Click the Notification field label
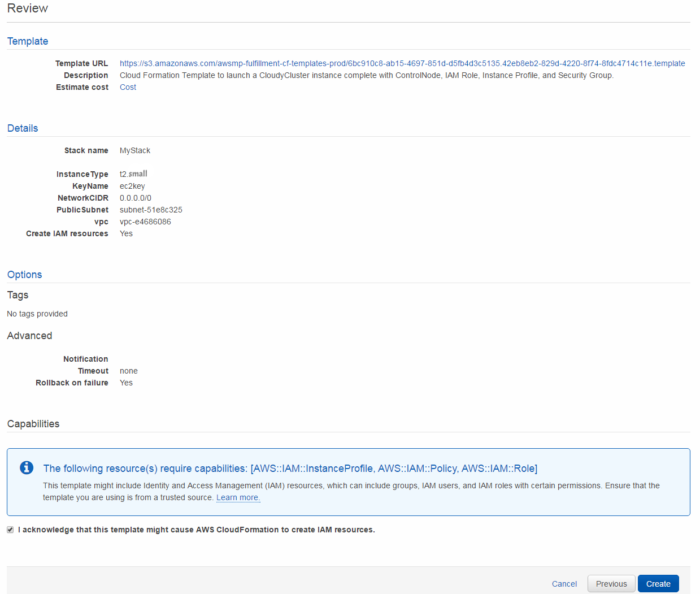The height and width of the screenshot is (594, 700). (x=86, y=359)
